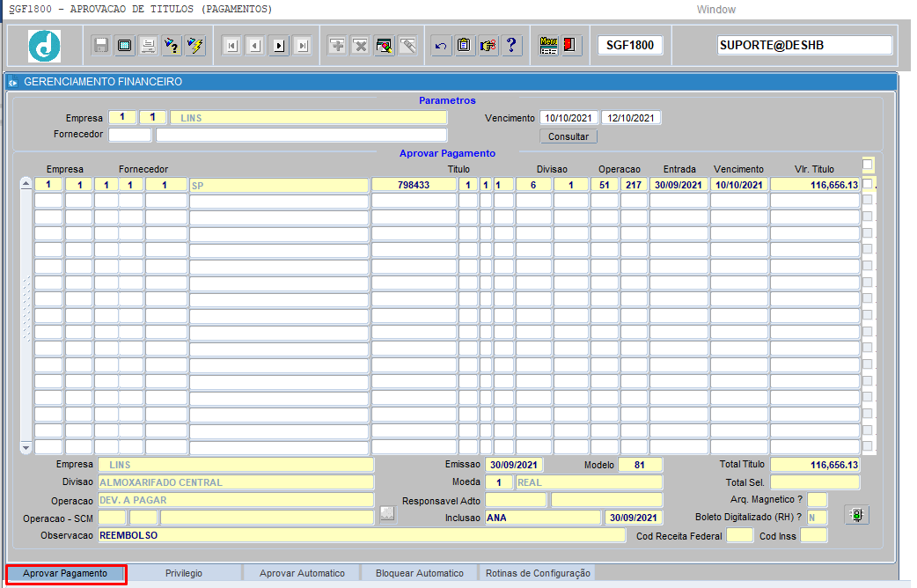Click the Undo curved arrow icon
The image size is (917, 588).
441,46
